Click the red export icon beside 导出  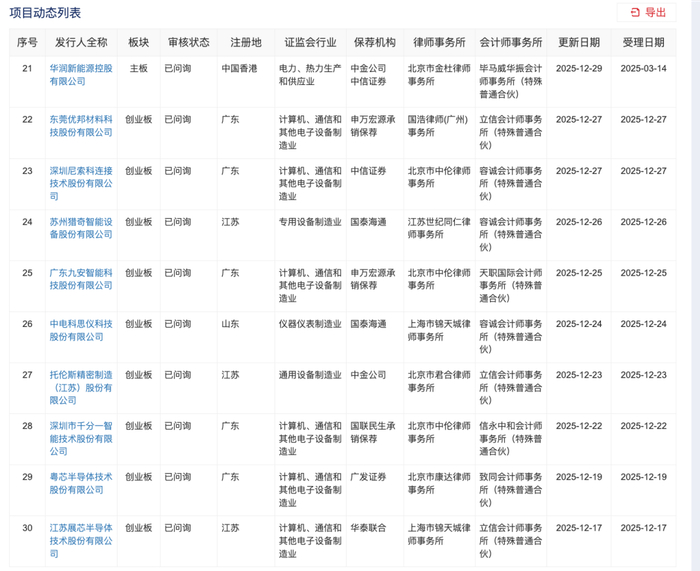tap(635, 13)
